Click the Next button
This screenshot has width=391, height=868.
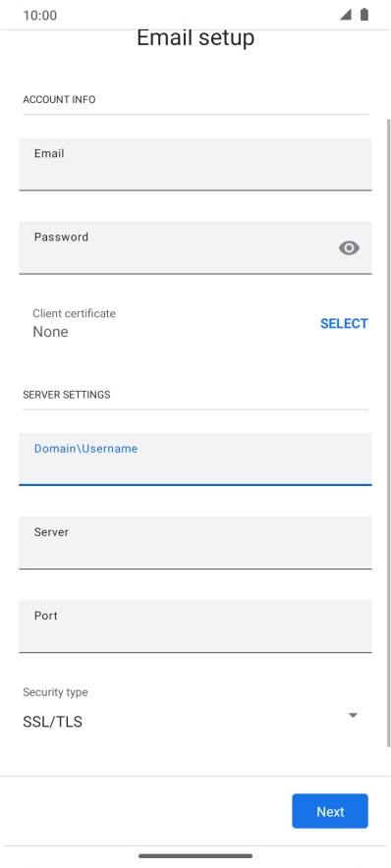pyautogui.click(x=330, y=811)
